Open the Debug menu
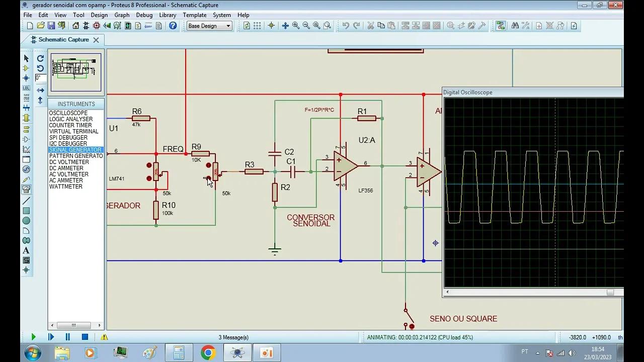The width and height of the screenshot is (644, 362). tap(144, 15)
